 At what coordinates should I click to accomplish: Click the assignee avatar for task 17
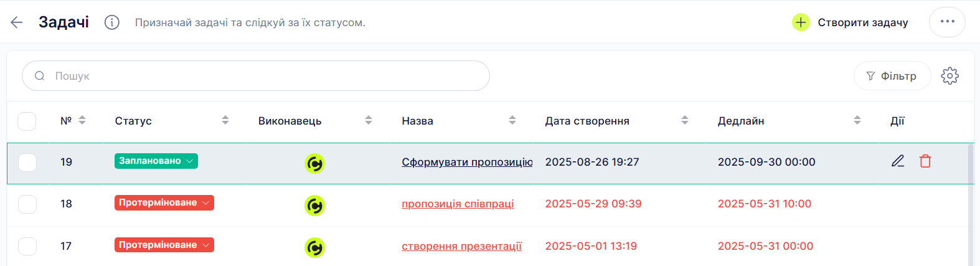pyautogui.click(x=314, y=247)
